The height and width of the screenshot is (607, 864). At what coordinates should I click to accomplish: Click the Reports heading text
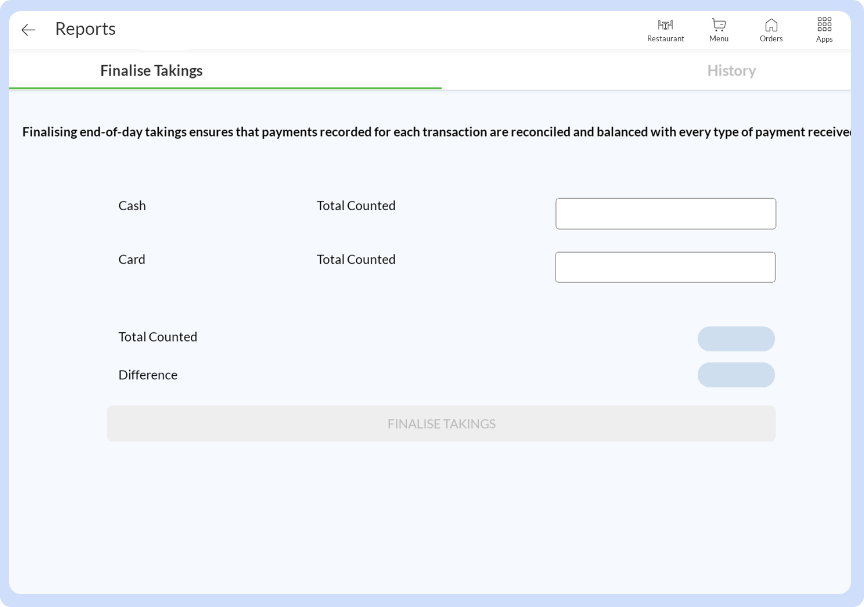pos(85,29)
